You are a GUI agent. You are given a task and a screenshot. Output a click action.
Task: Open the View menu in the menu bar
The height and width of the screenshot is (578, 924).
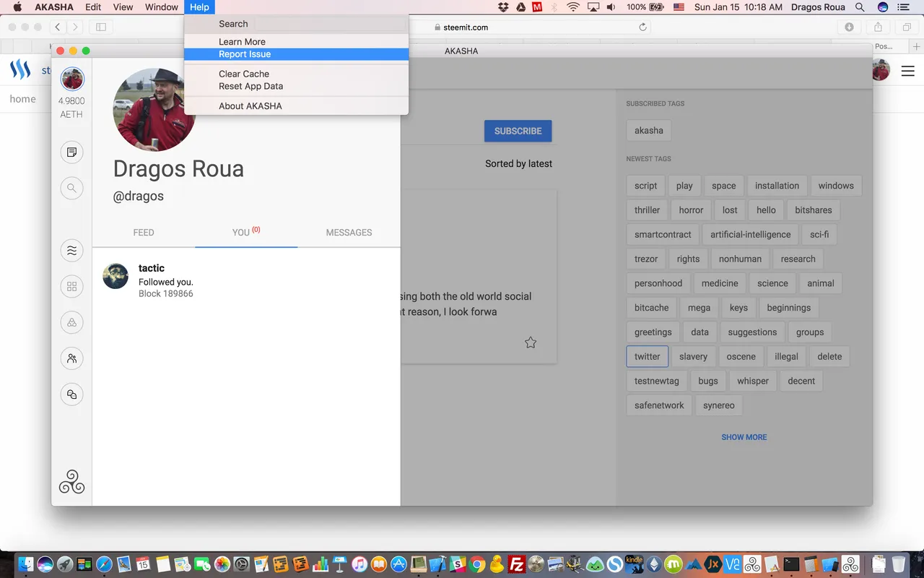(123, 7)
